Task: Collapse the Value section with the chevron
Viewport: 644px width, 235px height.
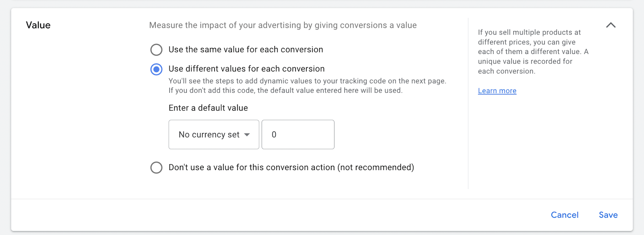Action: [611, 25]
